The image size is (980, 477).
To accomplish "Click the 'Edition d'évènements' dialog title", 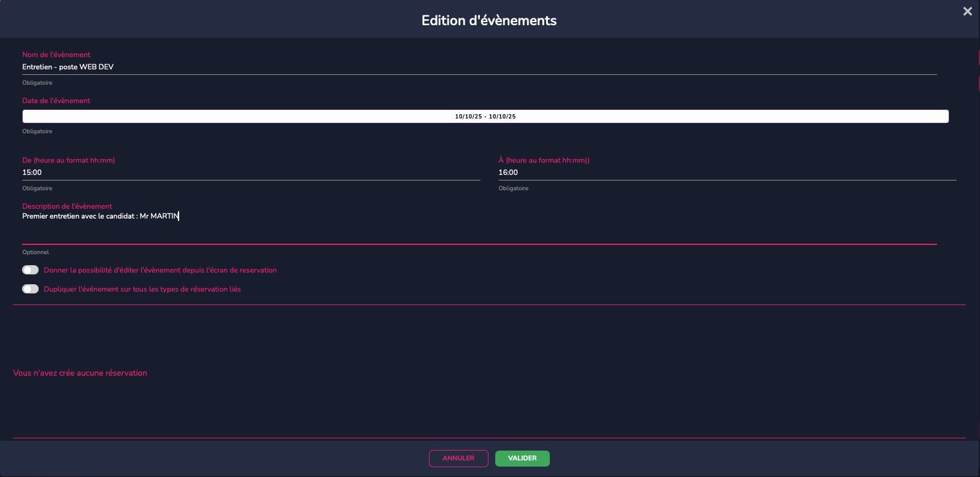I will tap(489, 20).
